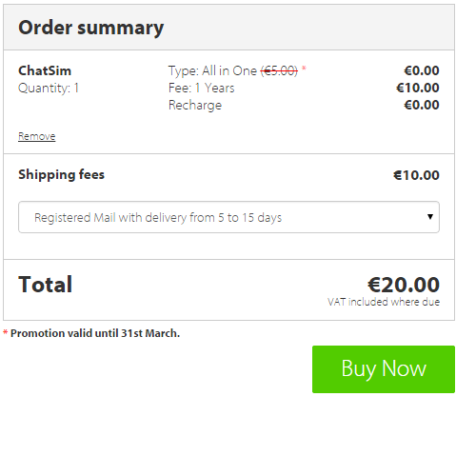This screenshot has height=456, width=476.
Task: Remove ChatSim from the order
Action: (37, 136)
